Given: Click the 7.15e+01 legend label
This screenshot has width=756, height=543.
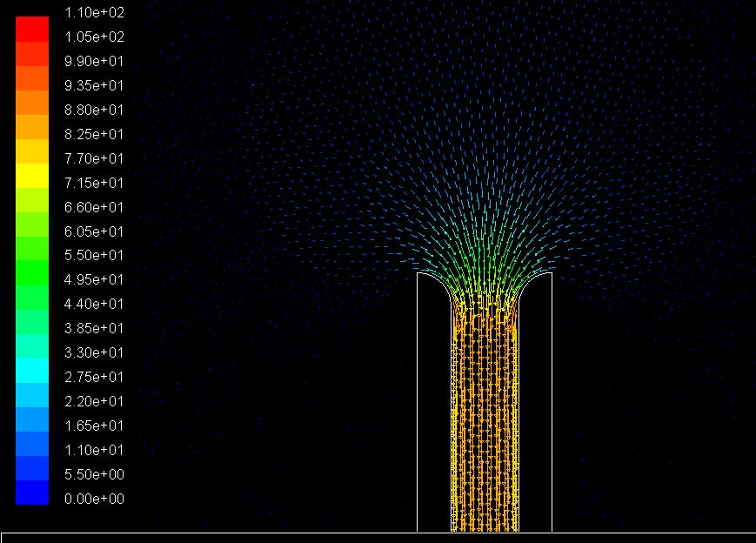Looking at the screenshot, I should [95, 183].
